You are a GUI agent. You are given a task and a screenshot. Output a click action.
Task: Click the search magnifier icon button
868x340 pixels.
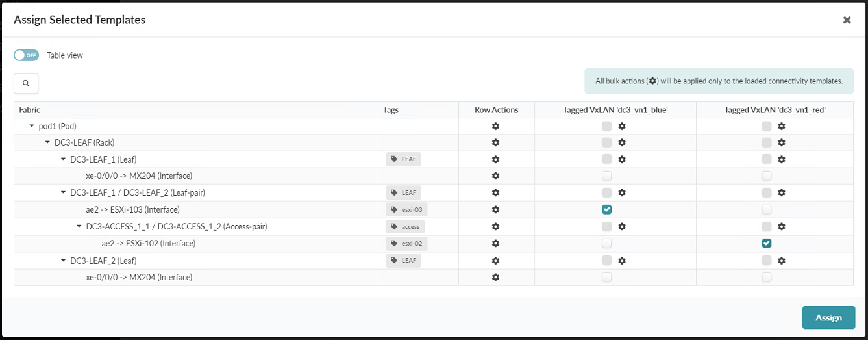pyautogui.click(x=26, y=83)
